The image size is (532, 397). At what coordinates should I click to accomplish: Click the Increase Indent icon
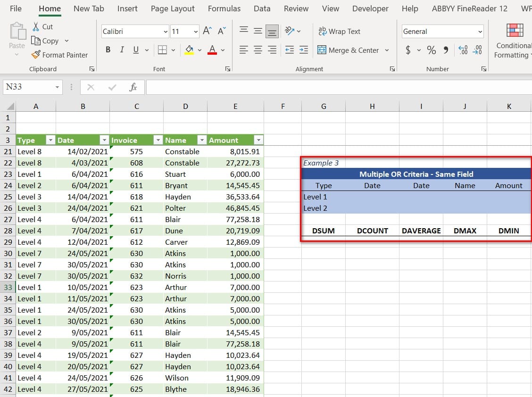304,50
